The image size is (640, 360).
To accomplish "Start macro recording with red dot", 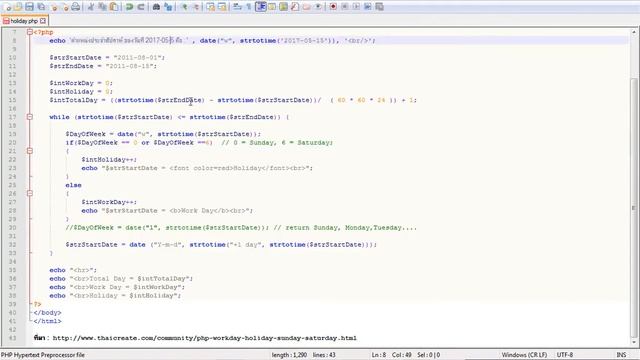I will [x=333, y=7].
